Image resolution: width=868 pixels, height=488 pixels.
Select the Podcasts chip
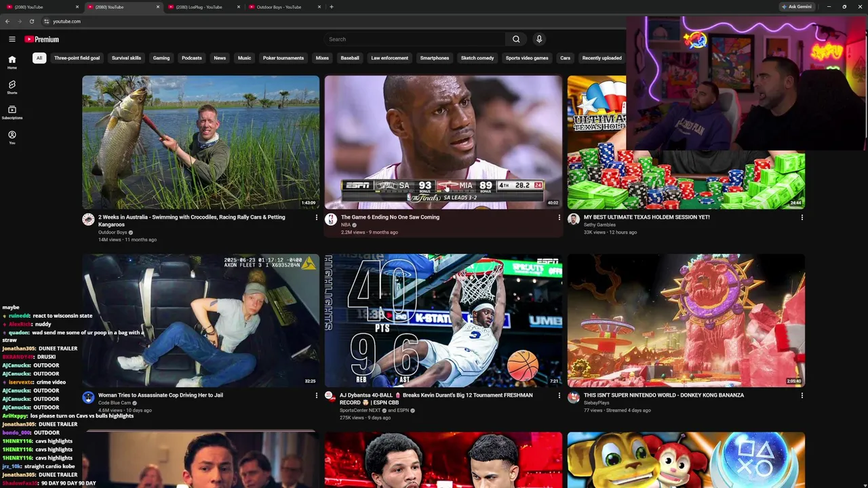[192, 58]
